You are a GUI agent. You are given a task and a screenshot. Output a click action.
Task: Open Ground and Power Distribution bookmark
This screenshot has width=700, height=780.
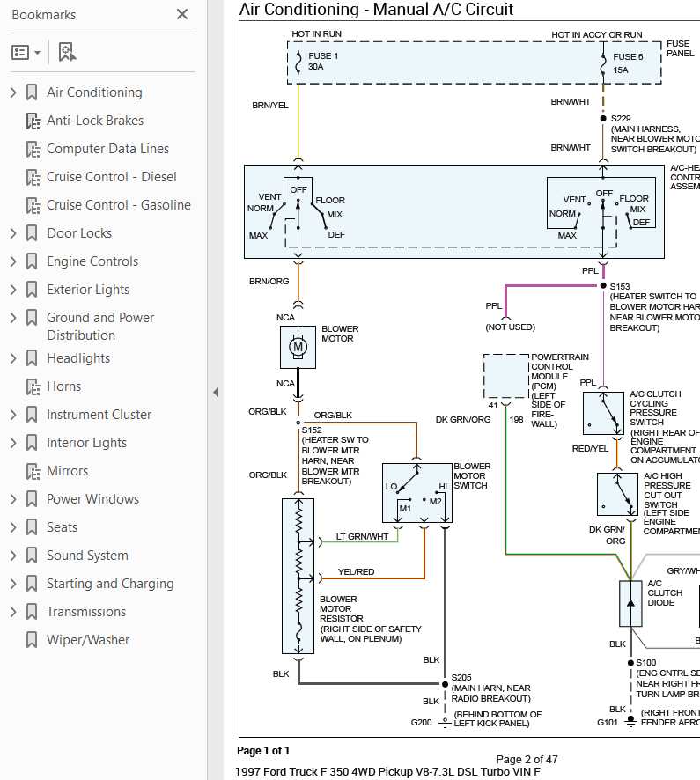[x=100, y=327]
